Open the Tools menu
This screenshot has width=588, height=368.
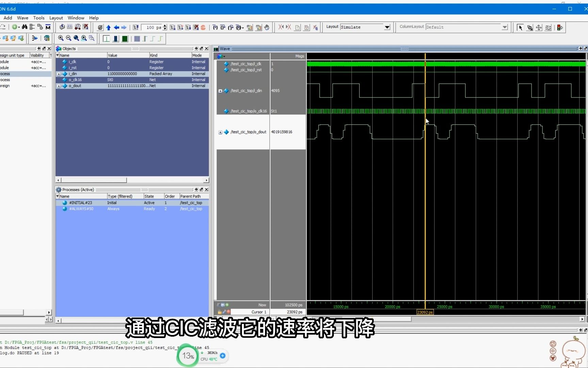click(x=39, y=18)
